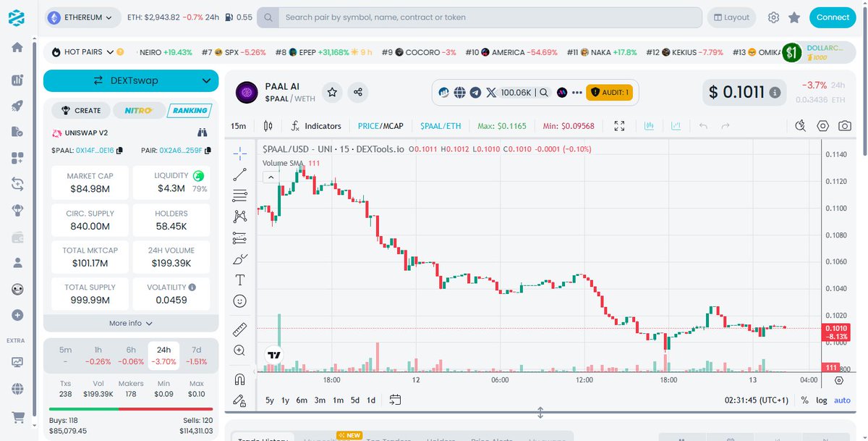Select the 6h stats tab

(x=131, y=355)
